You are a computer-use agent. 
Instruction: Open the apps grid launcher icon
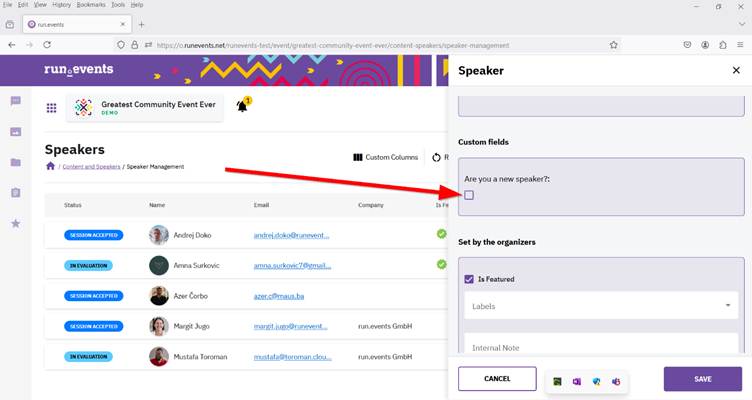pos(51,108)
